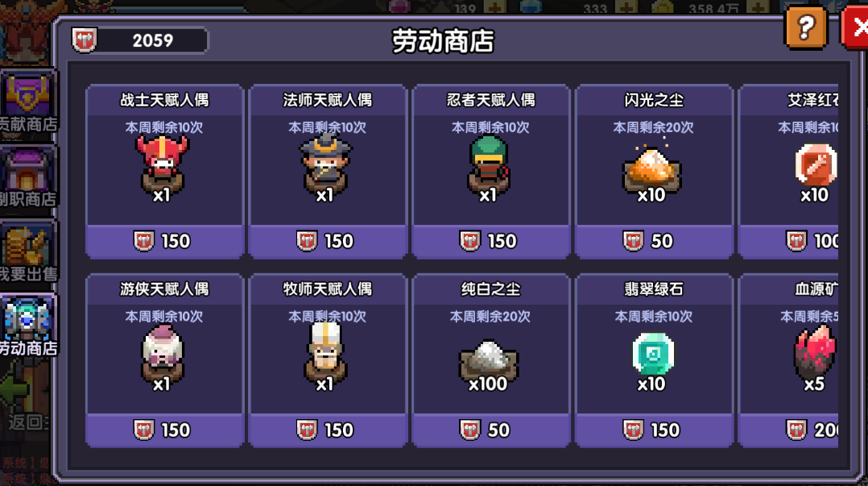Viewport: 868px width, 486px height.
Task: Select the 劳动商店 sidebar tab
Action: click(28, 327)
